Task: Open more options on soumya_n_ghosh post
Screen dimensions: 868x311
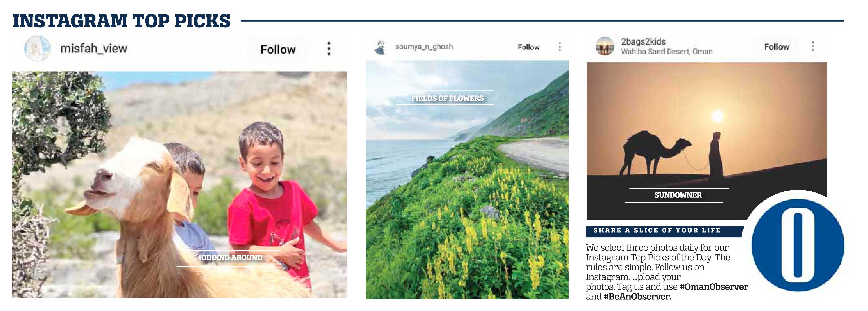Action: pos(560,46)
